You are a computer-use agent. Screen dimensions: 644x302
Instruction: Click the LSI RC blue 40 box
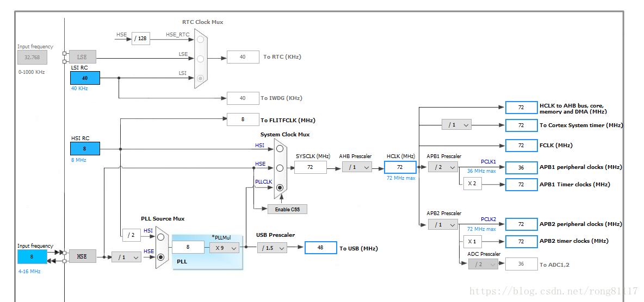(x=85, y=78)
